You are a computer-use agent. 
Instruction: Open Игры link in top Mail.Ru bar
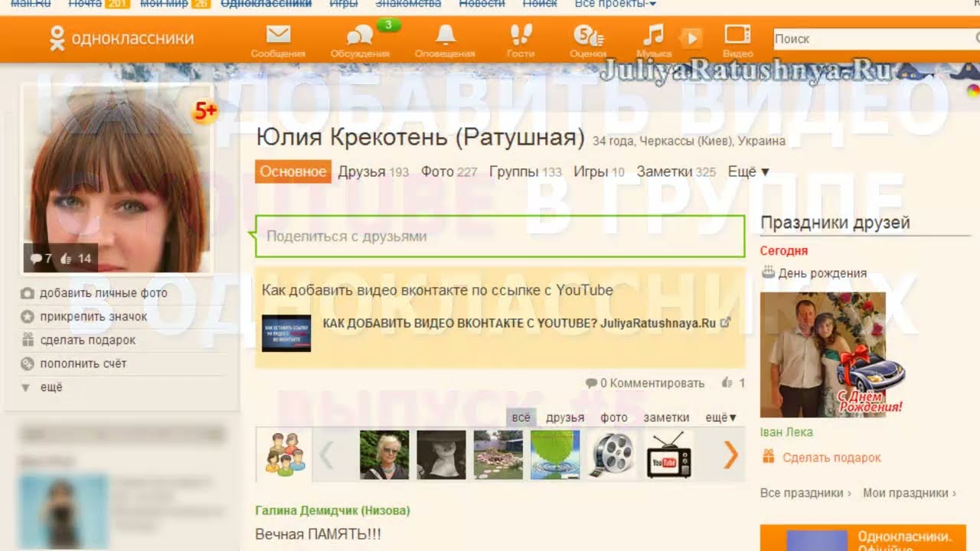[x=342, y=4]
